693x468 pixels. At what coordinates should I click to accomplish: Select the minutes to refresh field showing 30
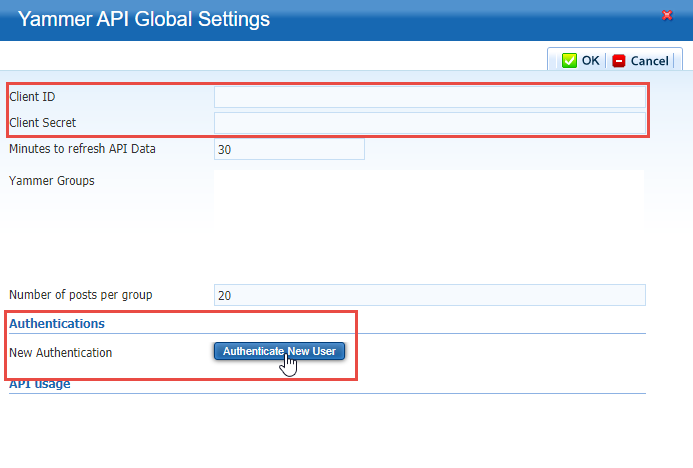pos(289,149)
